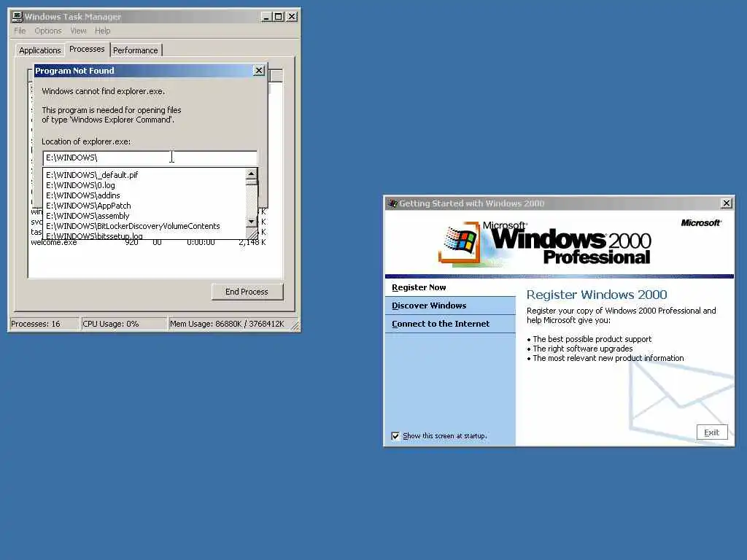The height and width of the screenshot is (560, 747).
Task: Maximize the Windows Task Manager window
Action: (278, 17)
